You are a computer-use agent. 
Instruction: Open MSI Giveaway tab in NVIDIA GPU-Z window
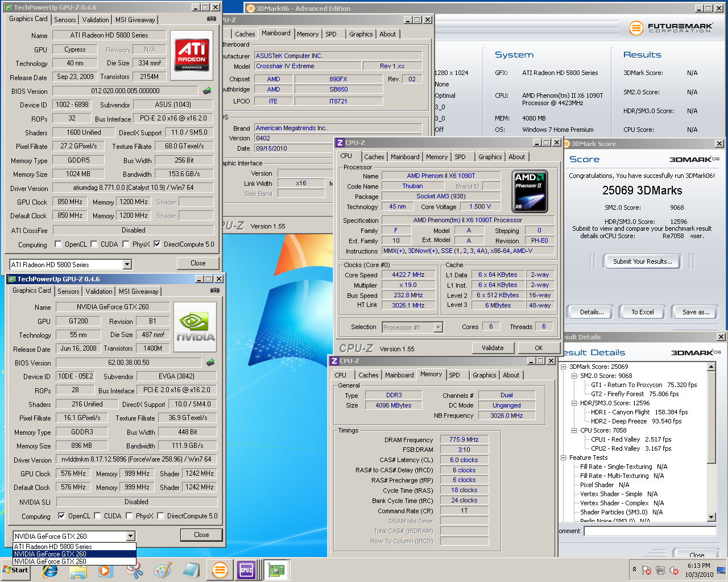coord(139,291)
